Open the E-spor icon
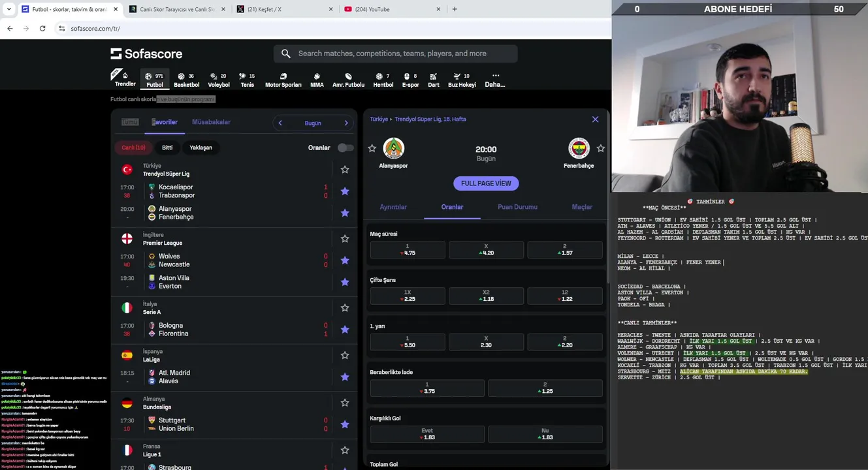The image size is (868, 470). tap(410, 80)
